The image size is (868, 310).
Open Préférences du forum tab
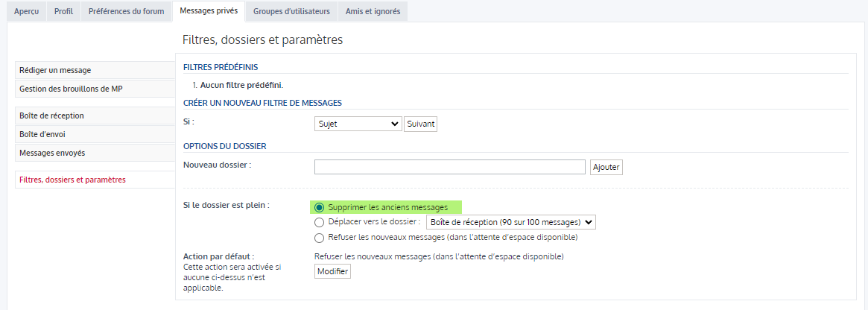coord(126,12)
